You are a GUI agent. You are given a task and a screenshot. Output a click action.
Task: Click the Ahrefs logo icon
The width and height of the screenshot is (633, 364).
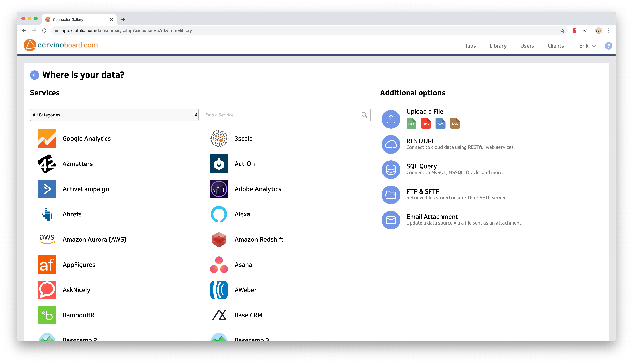47,214
